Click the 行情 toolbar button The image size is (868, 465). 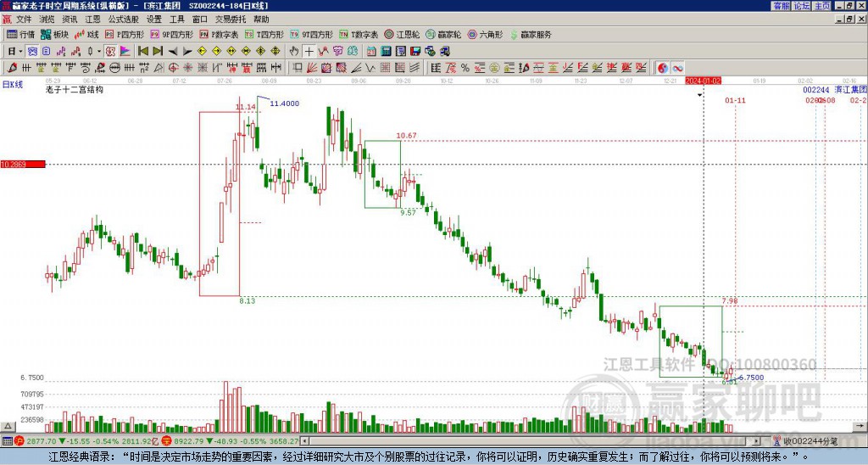(x=21, y=34)
